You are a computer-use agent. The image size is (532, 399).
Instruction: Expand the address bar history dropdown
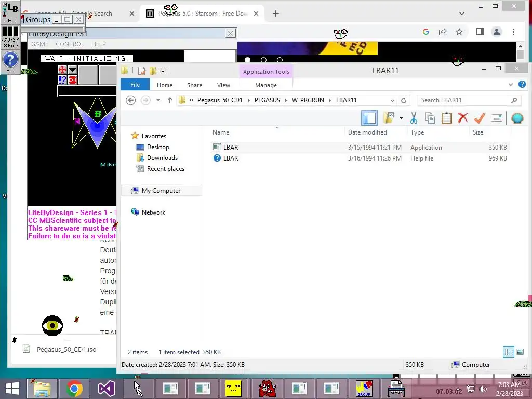[392, 100]
